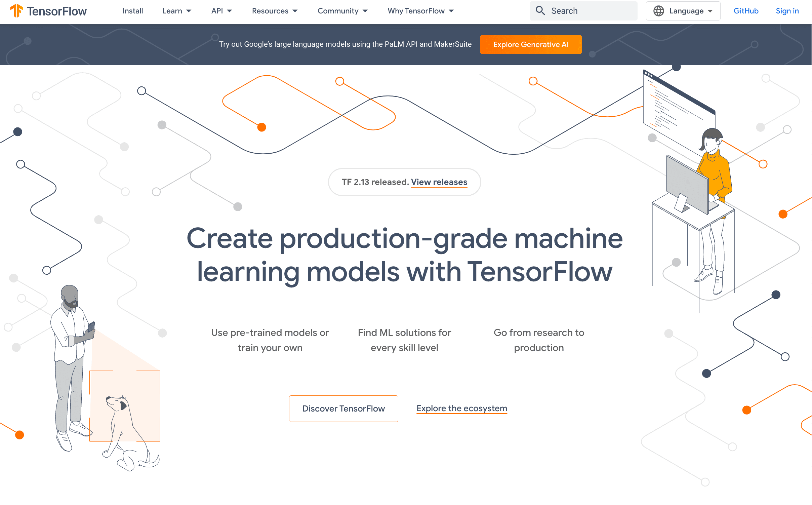Expand the API dropdown
The height and width of the screenshot is (505, 812).
pyautogui.click(x=221, y=11)
